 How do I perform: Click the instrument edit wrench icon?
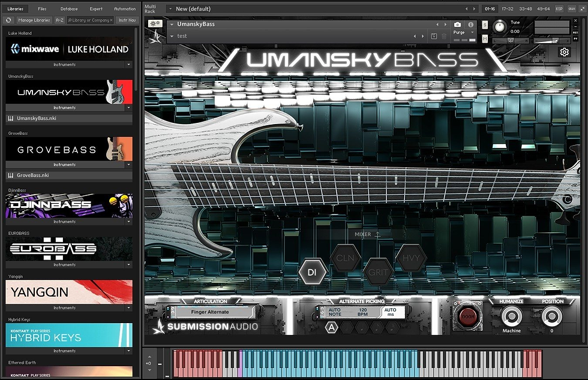point(155,23)
